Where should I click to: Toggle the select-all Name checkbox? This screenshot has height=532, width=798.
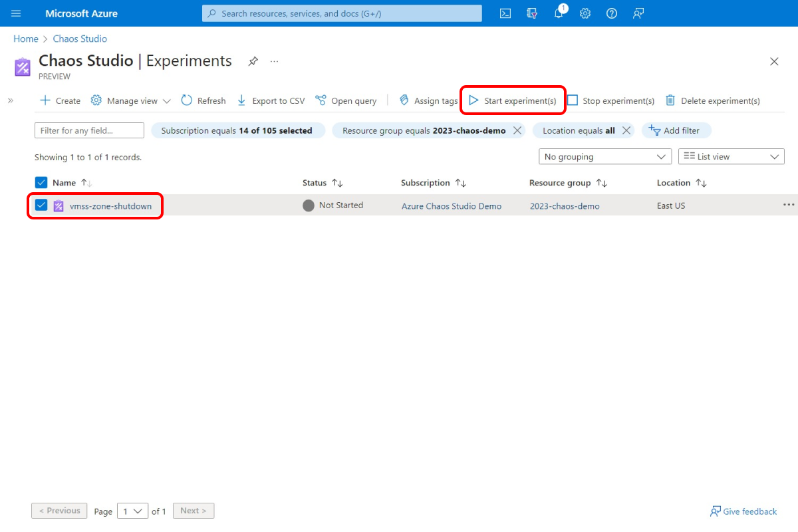click(41, 182)
